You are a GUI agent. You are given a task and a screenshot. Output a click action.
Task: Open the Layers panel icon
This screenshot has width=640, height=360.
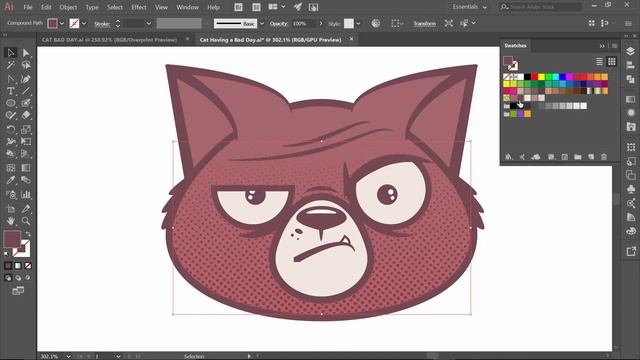631,51
